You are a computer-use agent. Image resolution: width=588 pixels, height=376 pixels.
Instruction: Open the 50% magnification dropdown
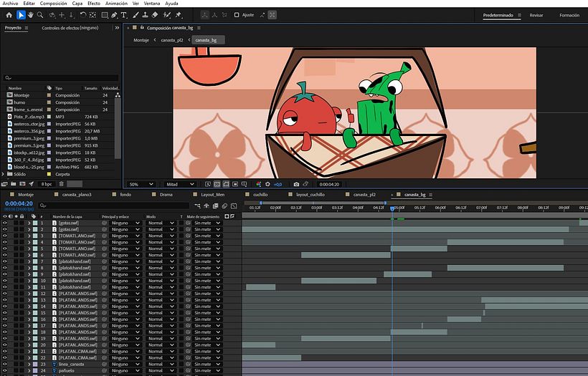(x=141, y=184)
